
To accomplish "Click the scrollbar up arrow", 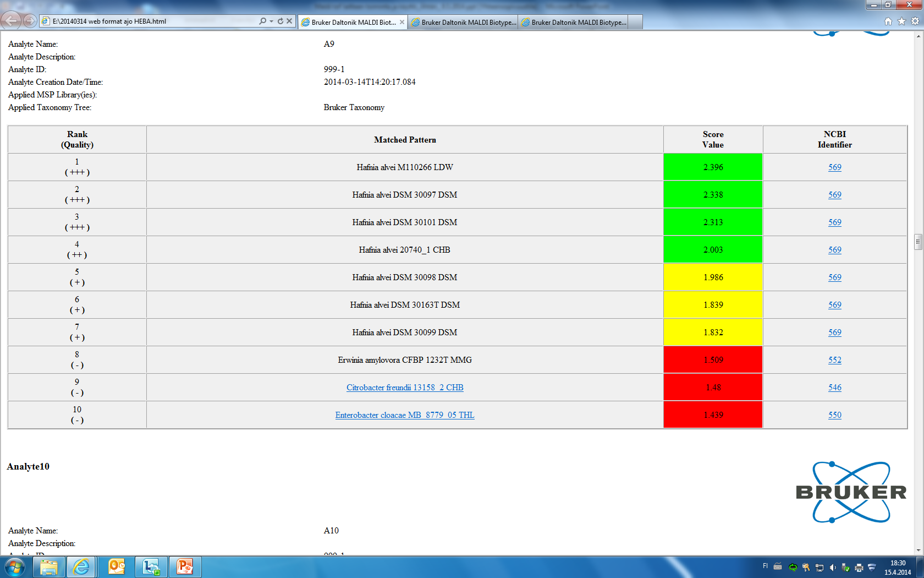I will tap(918, 36).
